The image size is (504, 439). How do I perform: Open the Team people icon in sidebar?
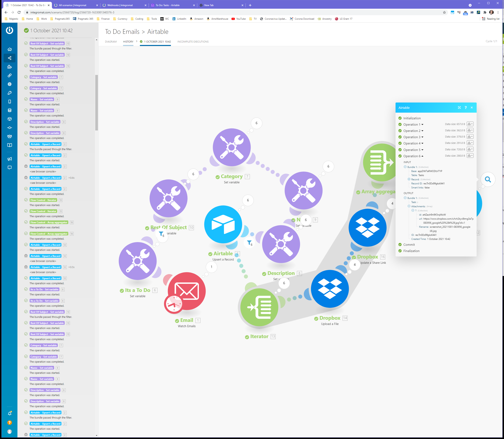10,137
